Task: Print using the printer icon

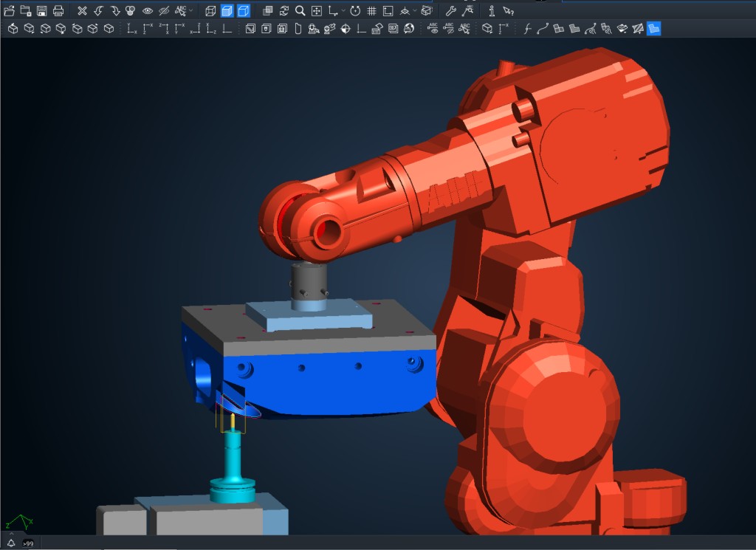Action: tap(58, 10)
